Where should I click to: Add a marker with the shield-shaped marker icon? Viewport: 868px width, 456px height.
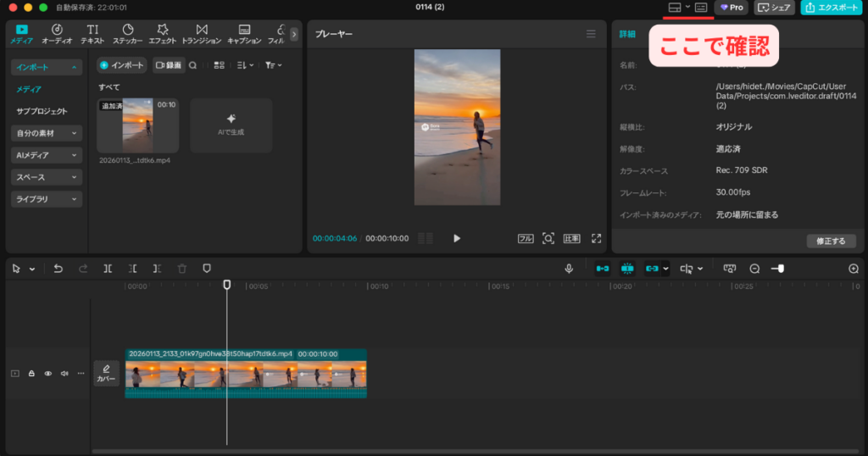click(x=207, y=269)
